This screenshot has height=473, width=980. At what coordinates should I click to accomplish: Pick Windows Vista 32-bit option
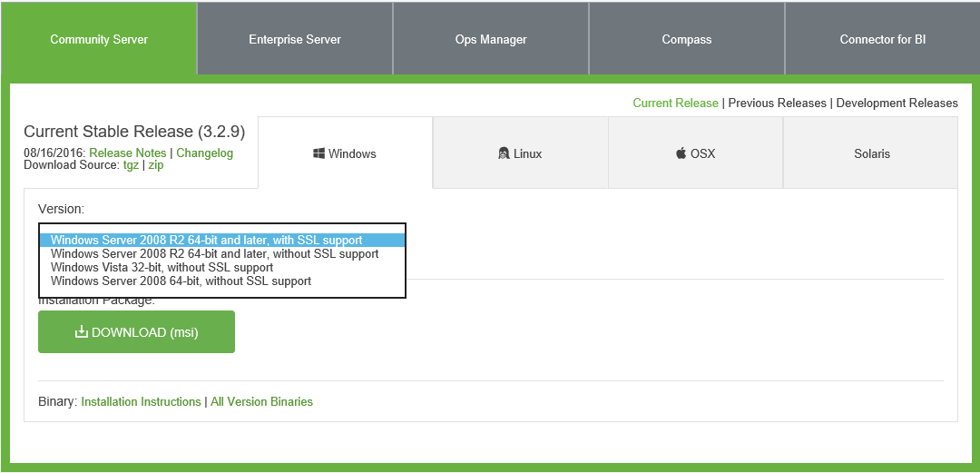click(162, 268)
